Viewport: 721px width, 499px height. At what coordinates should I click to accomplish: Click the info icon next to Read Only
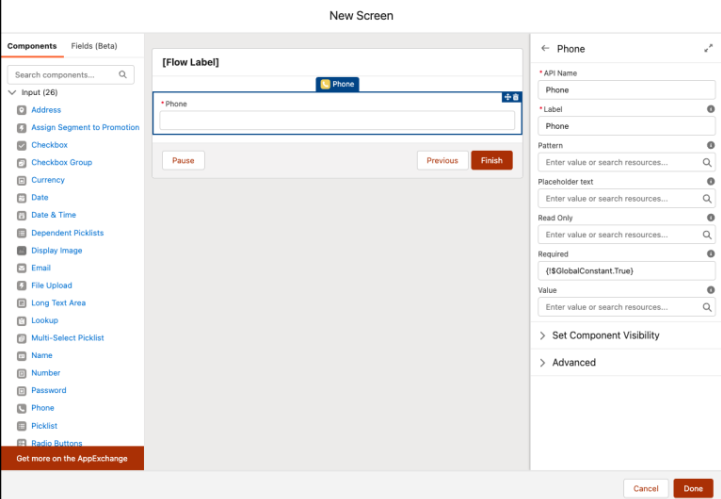(x=710, y=218)
